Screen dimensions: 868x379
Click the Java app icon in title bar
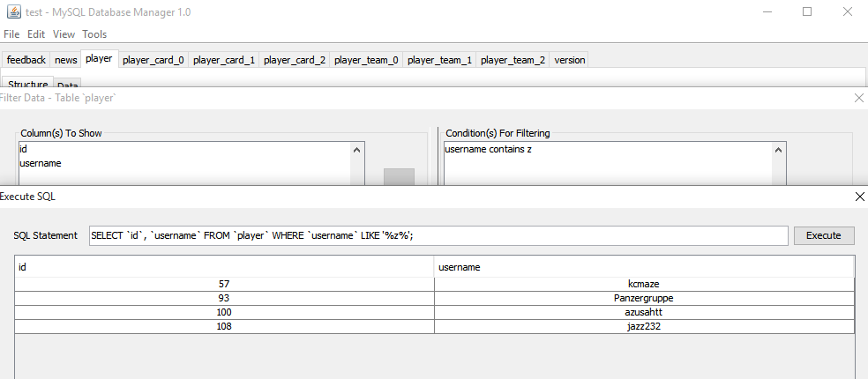[x=14, y=11]
